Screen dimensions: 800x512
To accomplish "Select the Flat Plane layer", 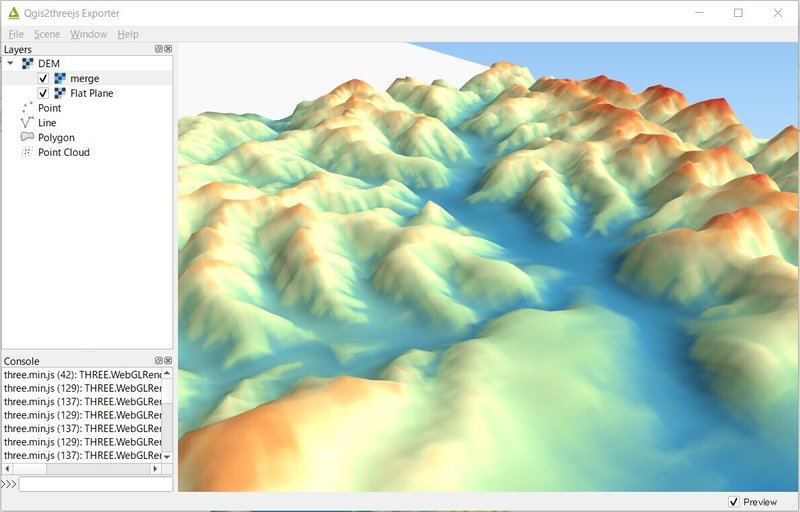I will pyautogui.click(x=92, y=93).
